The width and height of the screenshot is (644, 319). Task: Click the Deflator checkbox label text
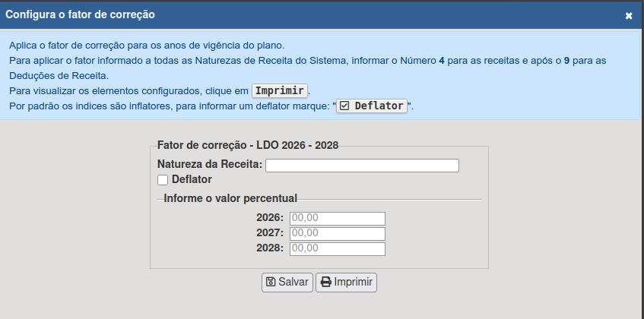point(192,180)
